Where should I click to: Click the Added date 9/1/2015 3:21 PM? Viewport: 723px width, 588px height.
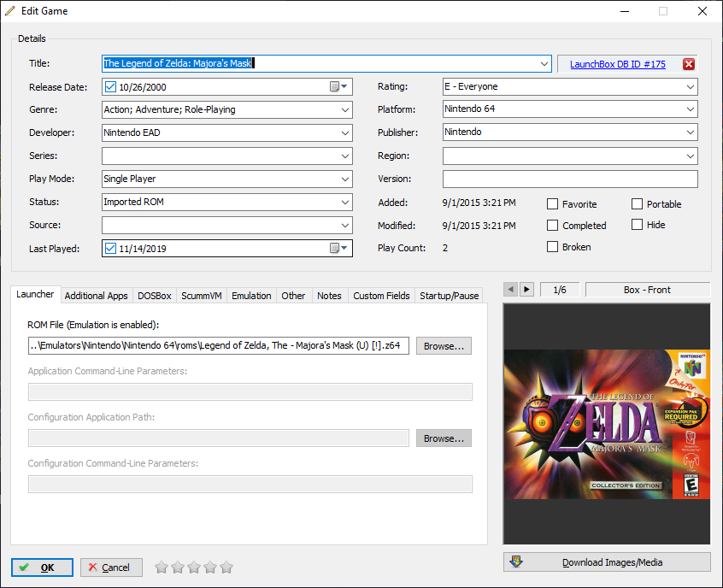point(479,203)
